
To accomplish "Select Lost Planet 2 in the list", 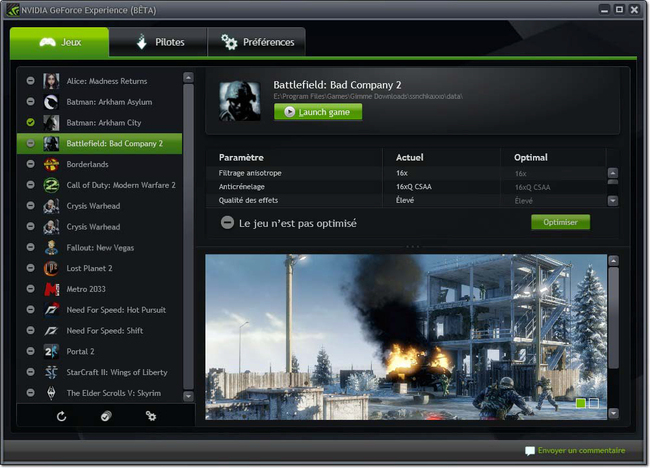I will point(99,268).
